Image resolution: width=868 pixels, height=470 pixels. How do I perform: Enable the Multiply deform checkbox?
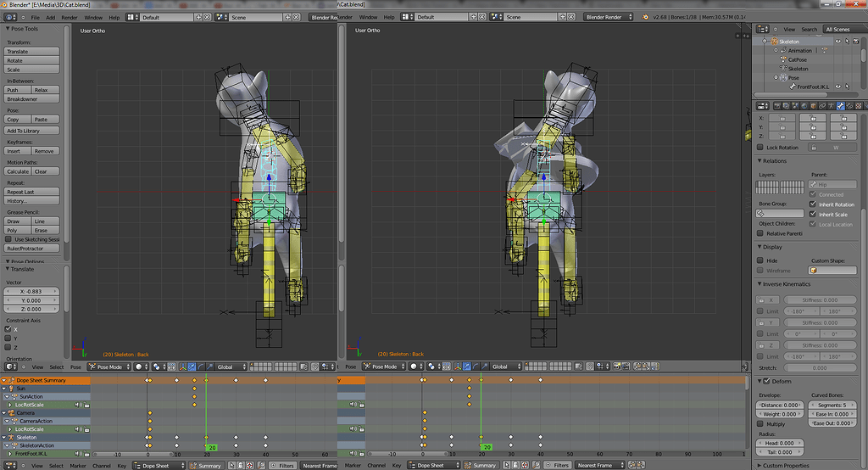click(760, 424)
